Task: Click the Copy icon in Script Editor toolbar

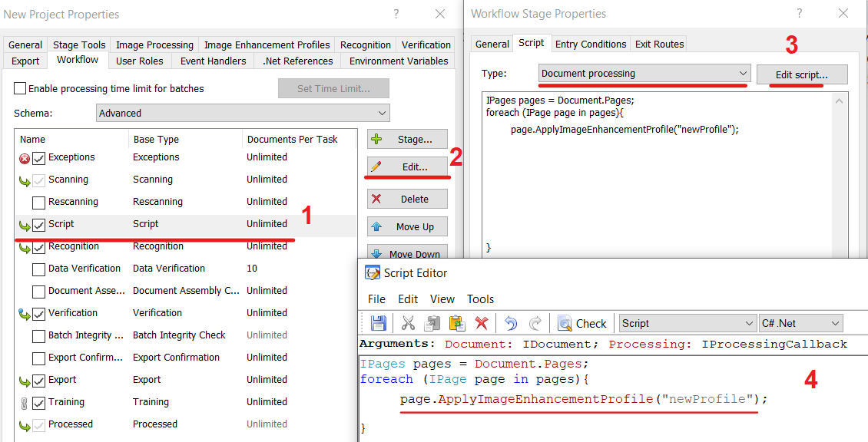Action: click(x=433, y=323)
